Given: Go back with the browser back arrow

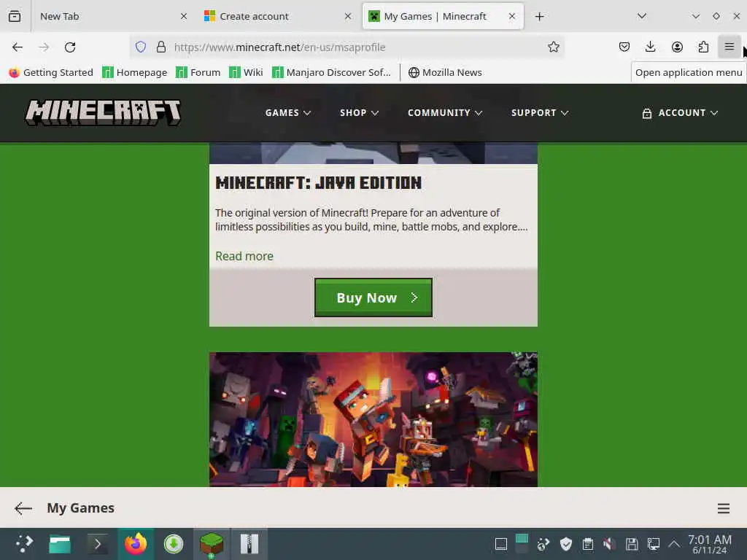Looking at the screenshot, I should click(x=18, y=47).
